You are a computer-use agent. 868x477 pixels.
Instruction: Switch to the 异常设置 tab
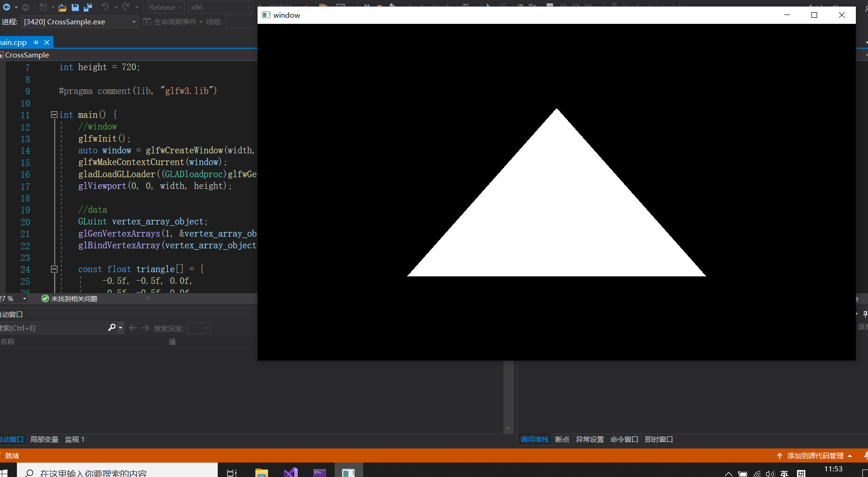(590, 440)
